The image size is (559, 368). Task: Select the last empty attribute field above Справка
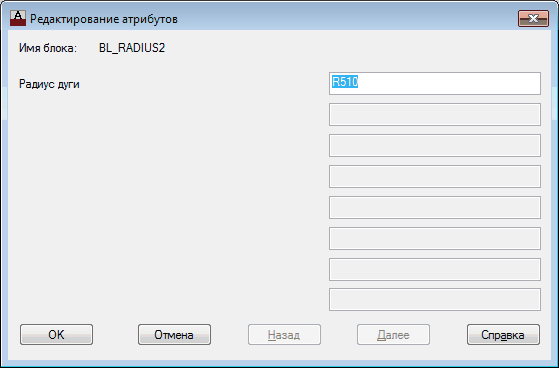(x=435, y=300)
